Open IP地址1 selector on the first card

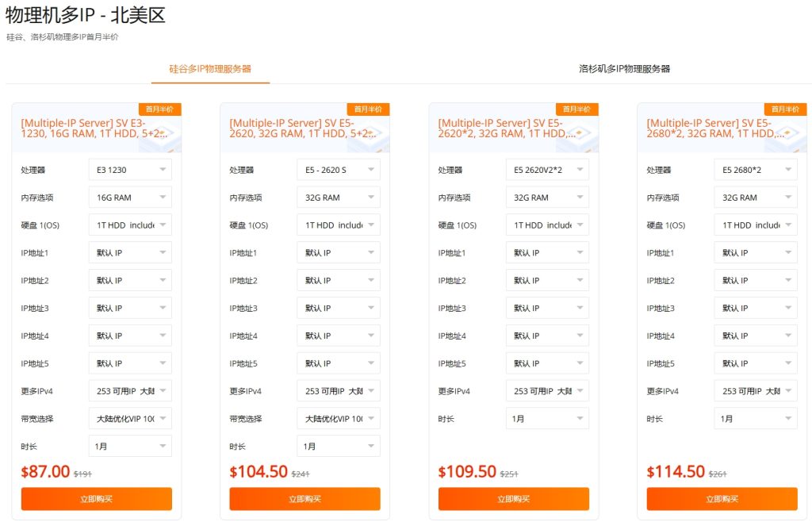(130, 252)
